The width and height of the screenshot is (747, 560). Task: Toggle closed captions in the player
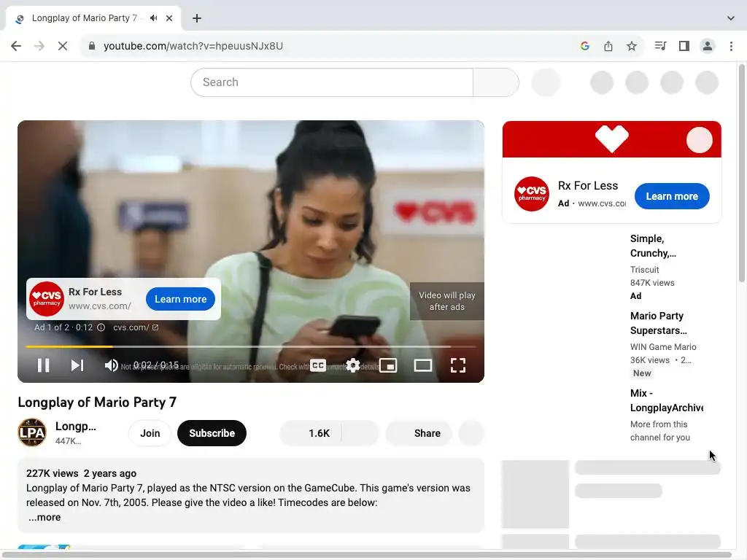[318, 365]
